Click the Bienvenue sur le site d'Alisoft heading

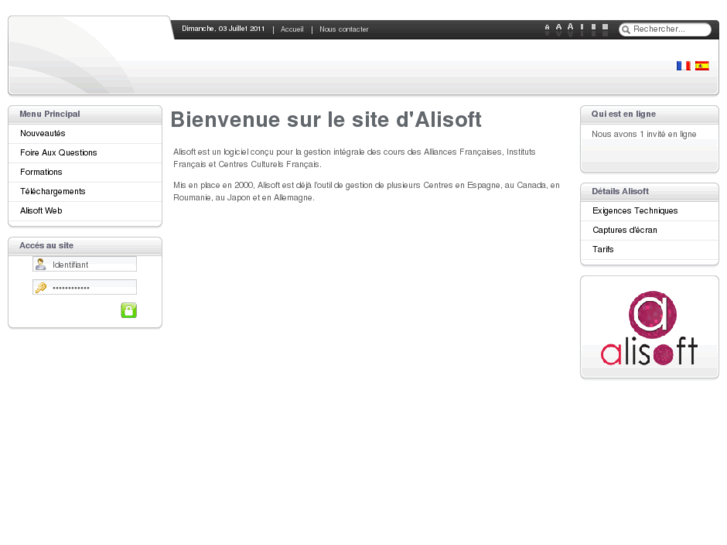coord(326,120)
